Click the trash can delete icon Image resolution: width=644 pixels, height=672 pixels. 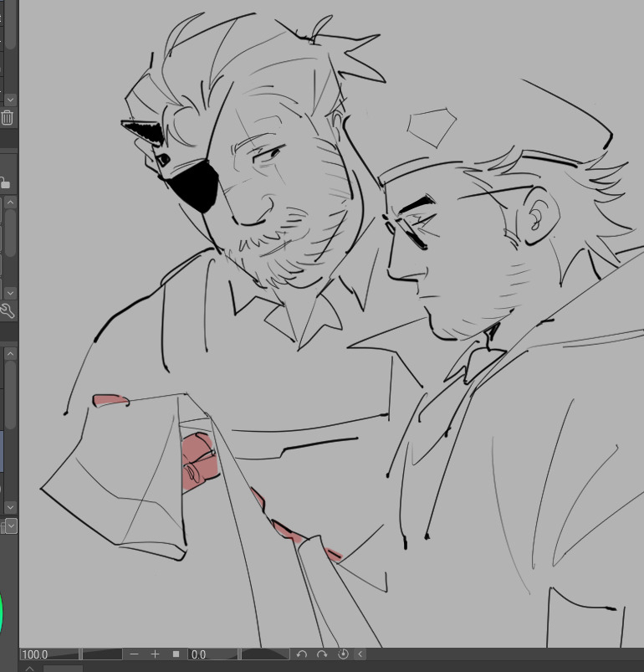coord(8,118)
